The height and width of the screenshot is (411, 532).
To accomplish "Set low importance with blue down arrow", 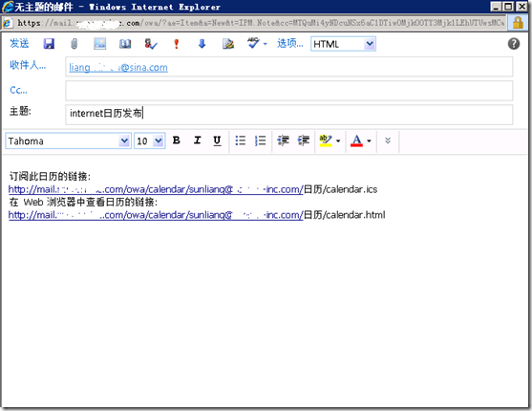I will click(x=202, y=44).
